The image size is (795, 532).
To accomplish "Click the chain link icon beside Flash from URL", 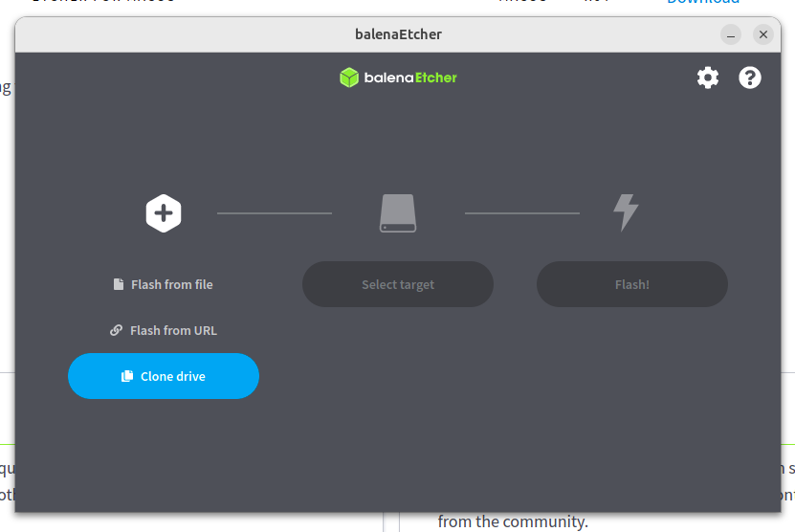I will click(x=116, y=330).
